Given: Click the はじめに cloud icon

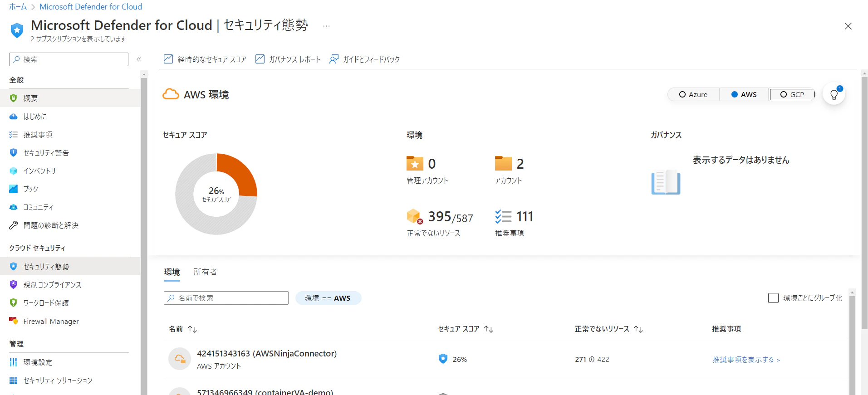Looking at the screenshot, I should click(x=14, y=117).
